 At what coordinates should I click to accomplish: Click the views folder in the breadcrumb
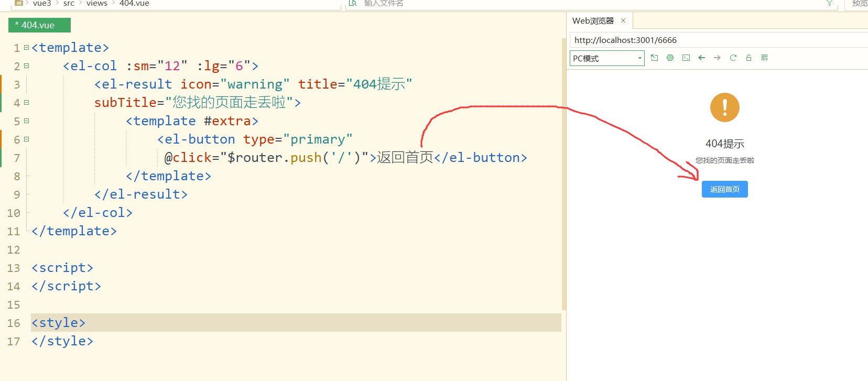[x=97, y=4]
